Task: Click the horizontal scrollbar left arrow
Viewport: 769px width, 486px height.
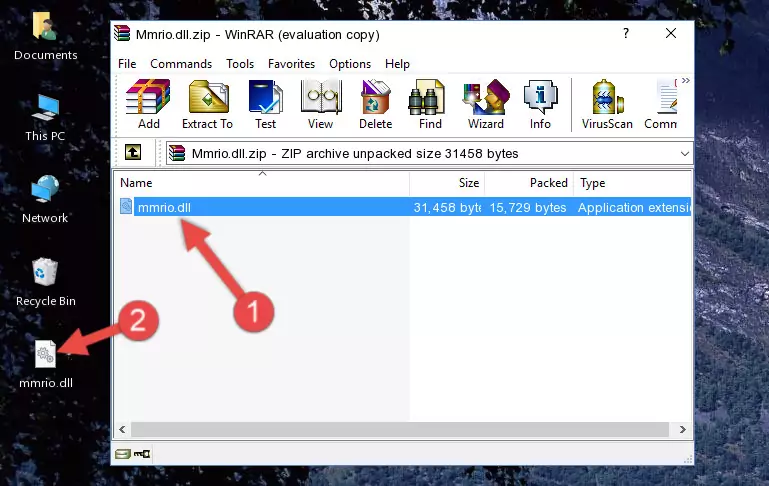Action: tap(123, 430)
